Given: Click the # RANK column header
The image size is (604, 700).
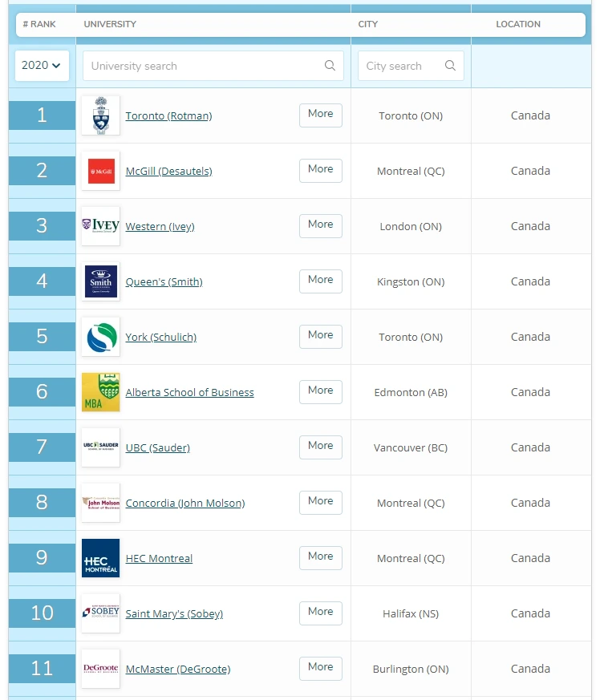Looking at the screenshot, I should 41,25.
